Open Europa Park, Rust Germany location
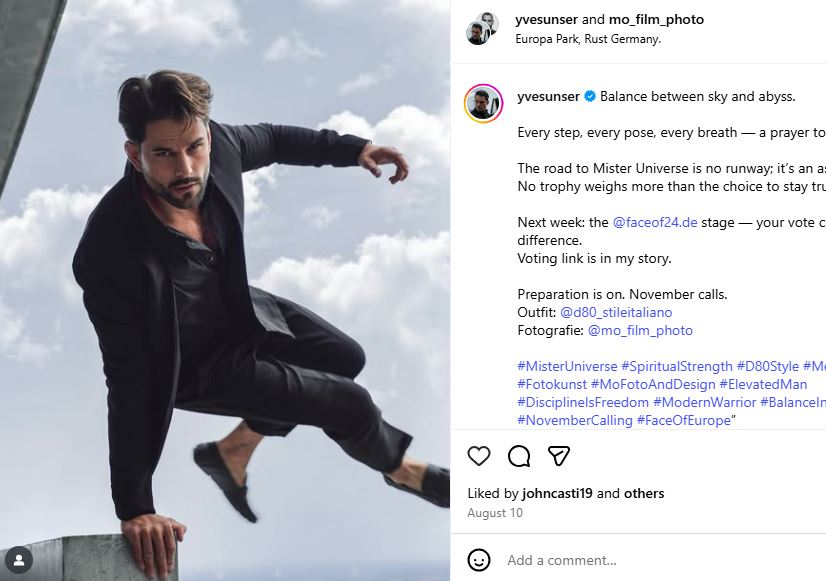 pos(588,40)
